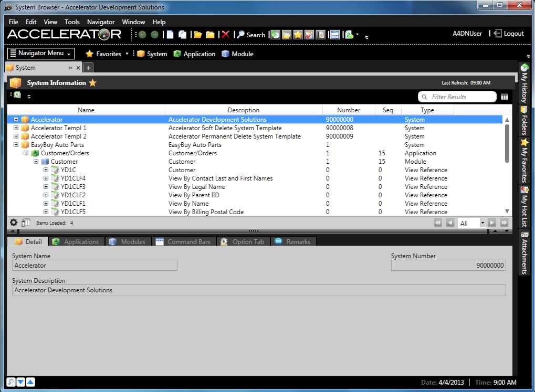Viewport: 535px width, 392px height.
Task: Click the green Forward arrow toolbar icon
Action: click(x=154, y=35)
